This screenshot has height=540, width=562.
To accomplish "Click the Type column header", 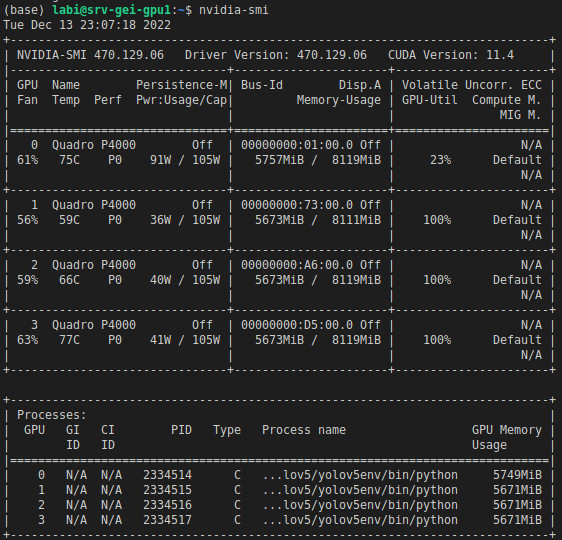I will (x=227, y=430).
